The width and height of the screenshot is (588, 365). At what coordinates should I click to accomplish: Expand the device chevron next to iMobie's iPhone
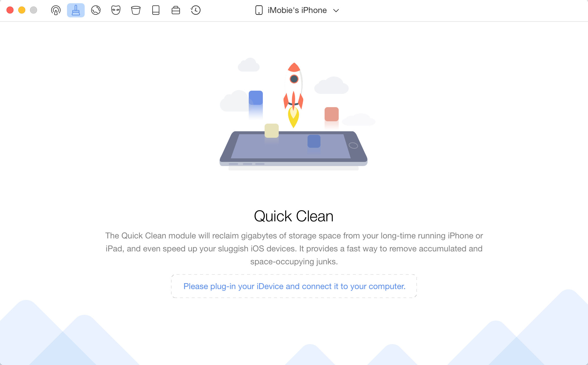point(336,11)
